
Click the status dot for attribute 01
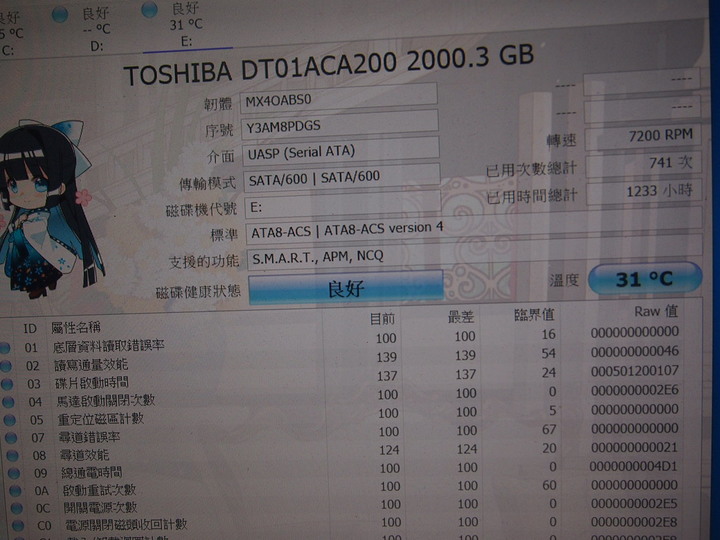pos(5,348)
